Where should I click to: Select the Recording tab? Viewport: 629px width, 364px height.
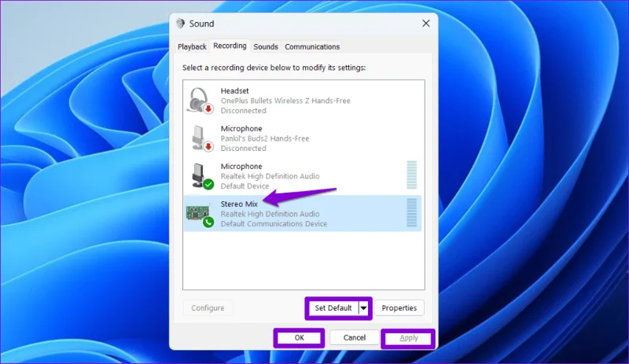[230, 46]
